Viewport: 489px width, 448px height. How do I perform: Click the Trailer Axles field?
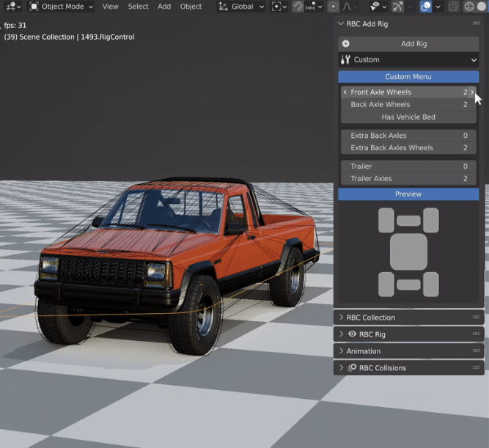click(408, 179)
